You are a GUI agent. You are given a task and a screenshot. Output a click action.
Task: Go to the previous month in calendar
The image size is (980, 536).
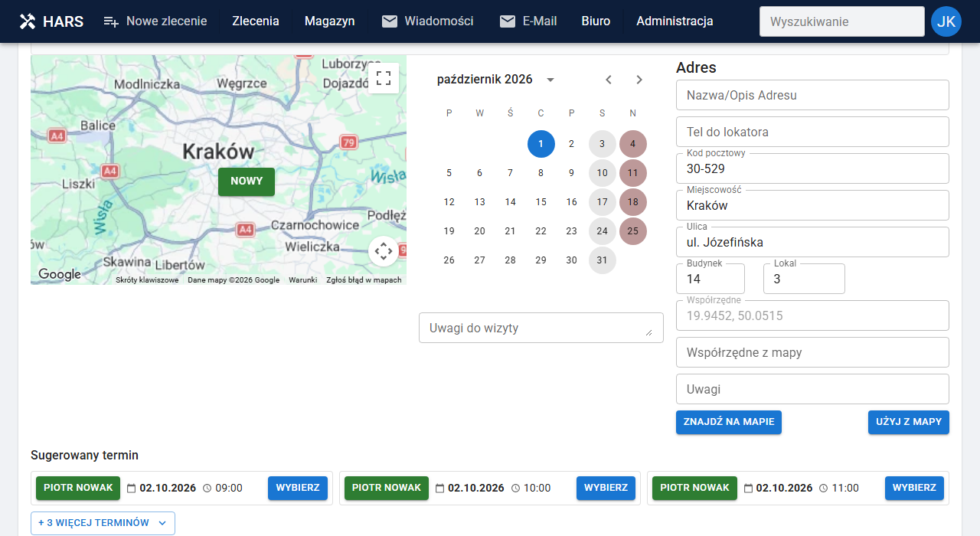(x=609, y=80)
